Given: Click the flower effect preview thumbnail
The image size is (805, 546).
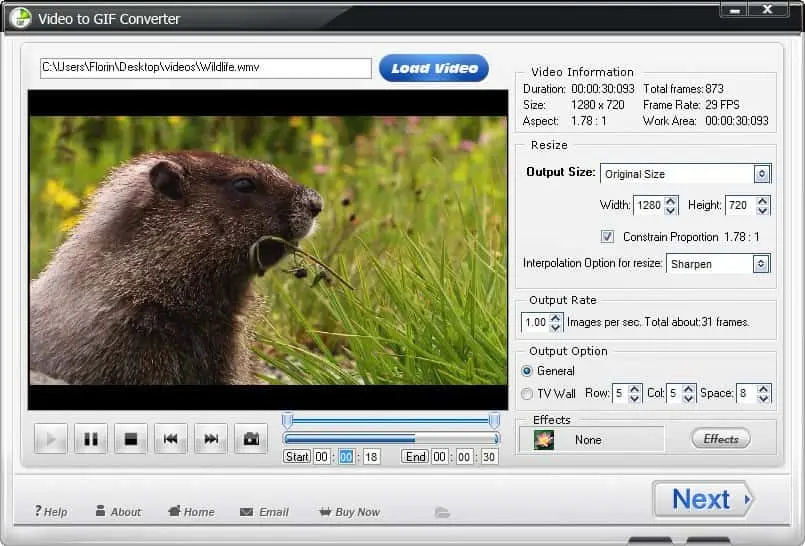Looking at the screenshot, I should (x=544, y=440).
